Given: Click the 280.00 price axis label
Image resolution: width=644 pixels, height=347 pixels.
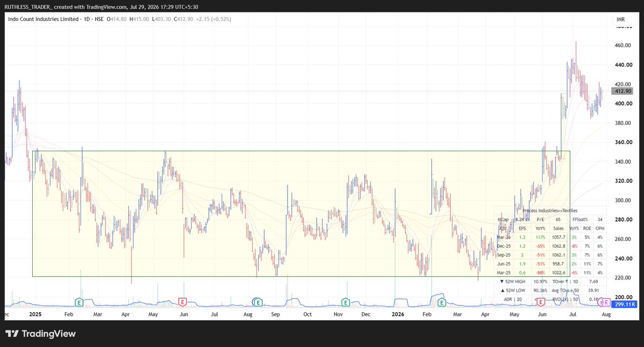Looking at the screenshot, I should (x=623, y=219).
